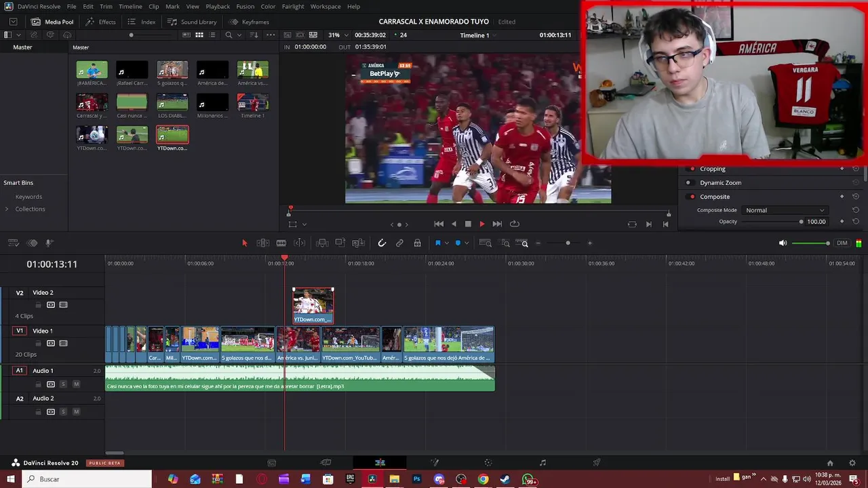868x488 pixels.
Task: Toggle loop playback button
Action: click(x=515, y=224)
